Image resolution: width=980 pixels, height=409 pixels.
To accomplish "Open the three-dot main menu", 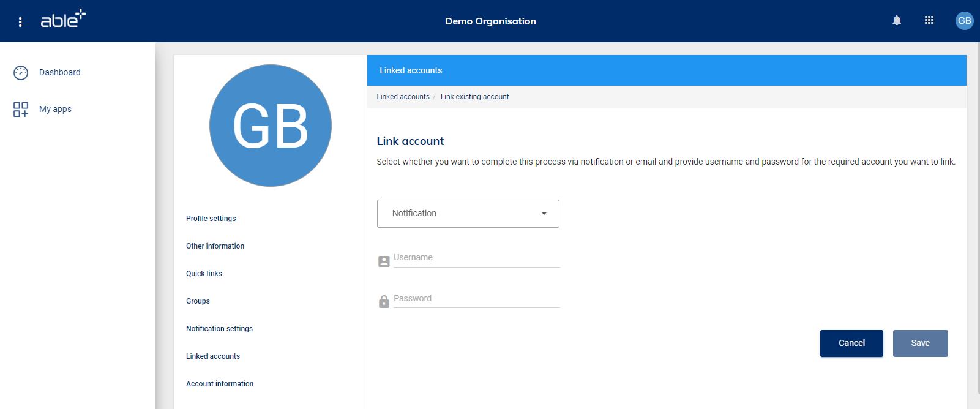I will click(x=20, y=22).
